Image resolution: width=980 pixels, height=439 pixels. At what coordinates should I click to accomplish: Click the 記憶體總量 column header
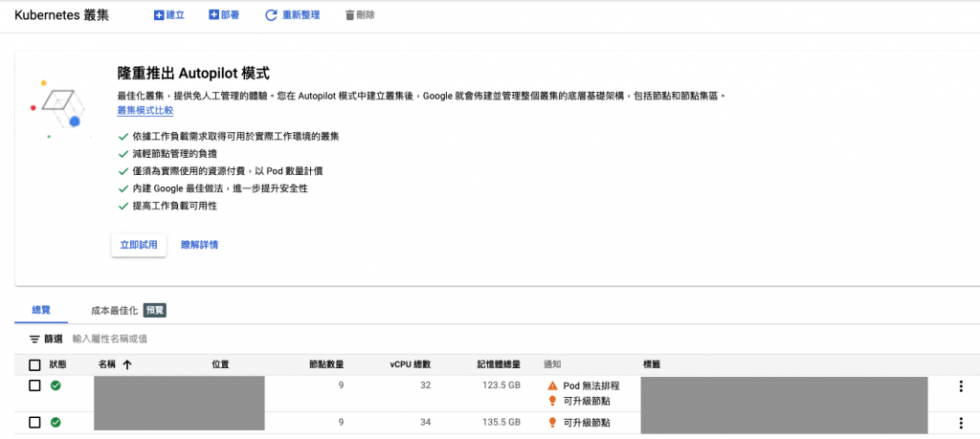pyautogui.click(x=499, y=364)
